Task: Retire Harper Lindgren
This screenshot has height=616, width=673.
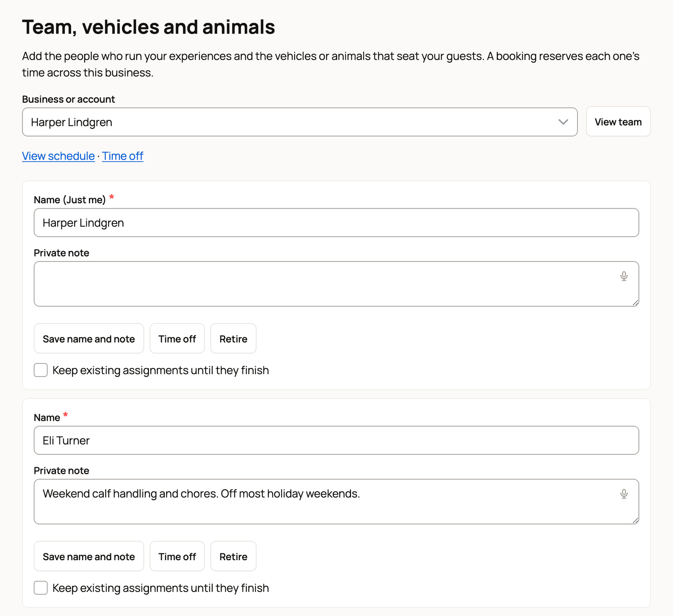Action: coord(233,339)
